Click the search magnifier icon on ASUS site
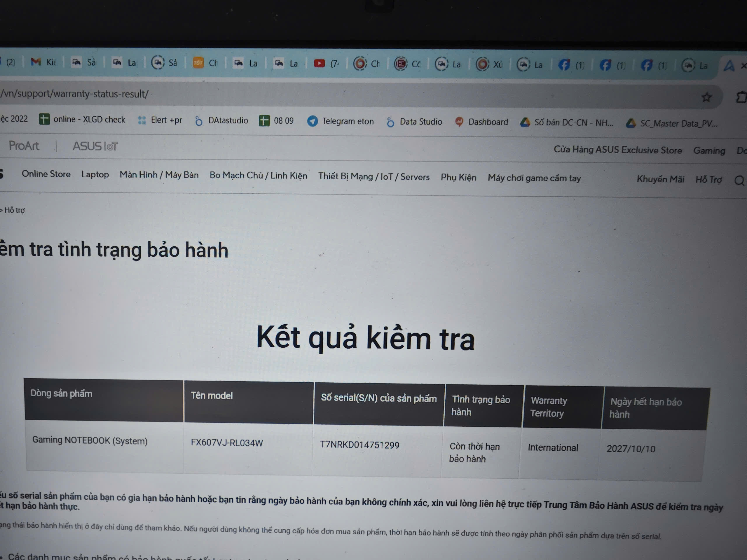747x560 pixels. pos(739,181)
